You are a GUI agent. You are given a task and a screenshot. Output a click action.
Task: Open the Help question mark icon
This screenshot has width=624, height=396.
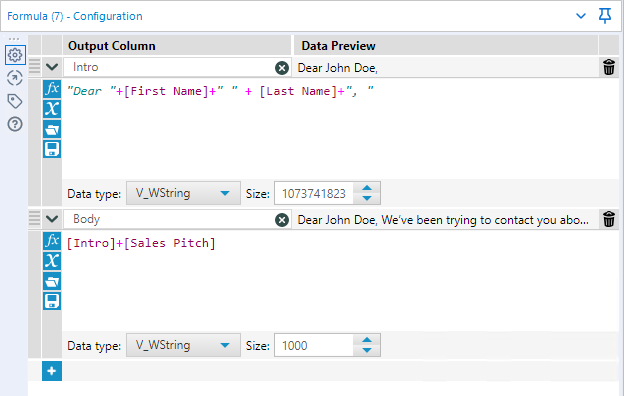[15, 124]
